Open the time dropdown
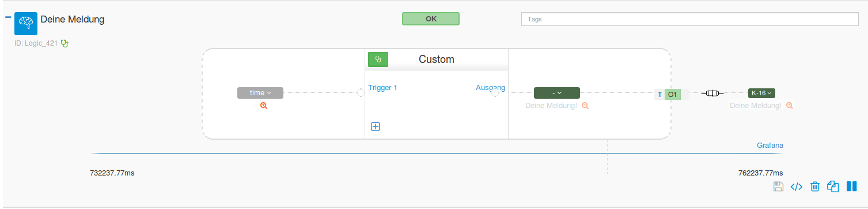Image resolution: width=868 pixels, height=209 pixels. 260,93
